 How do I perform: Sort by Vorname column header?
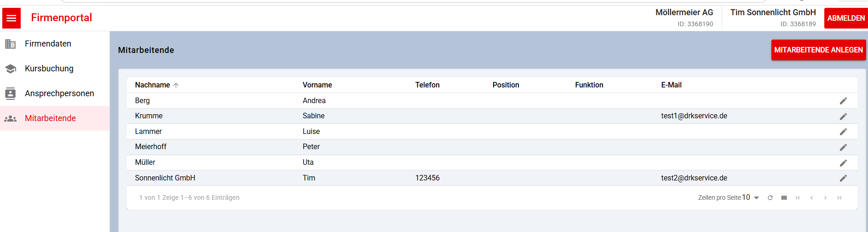coord(317,85)
